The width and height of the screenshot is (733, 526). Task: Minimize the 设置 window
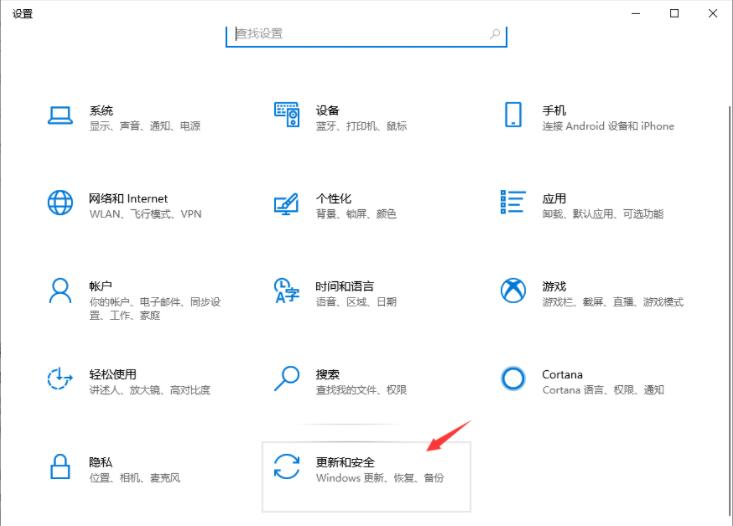tap(636, 13)
